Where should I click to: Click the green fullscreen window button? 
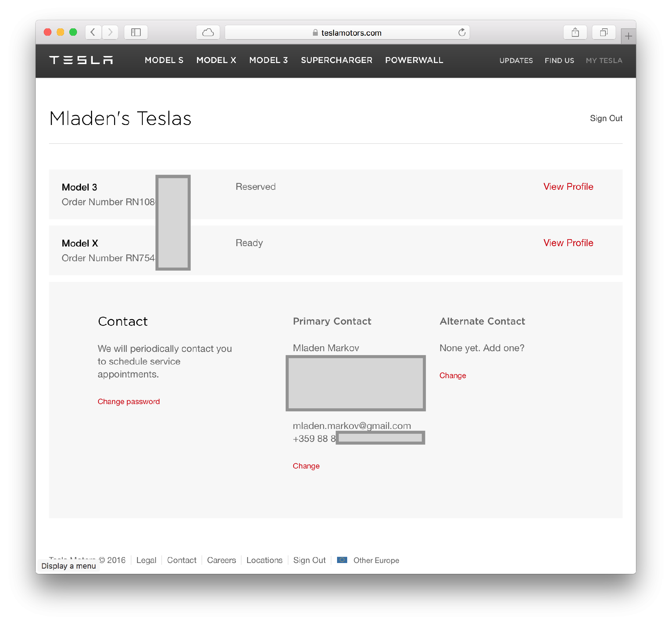[x=73, y=33]
